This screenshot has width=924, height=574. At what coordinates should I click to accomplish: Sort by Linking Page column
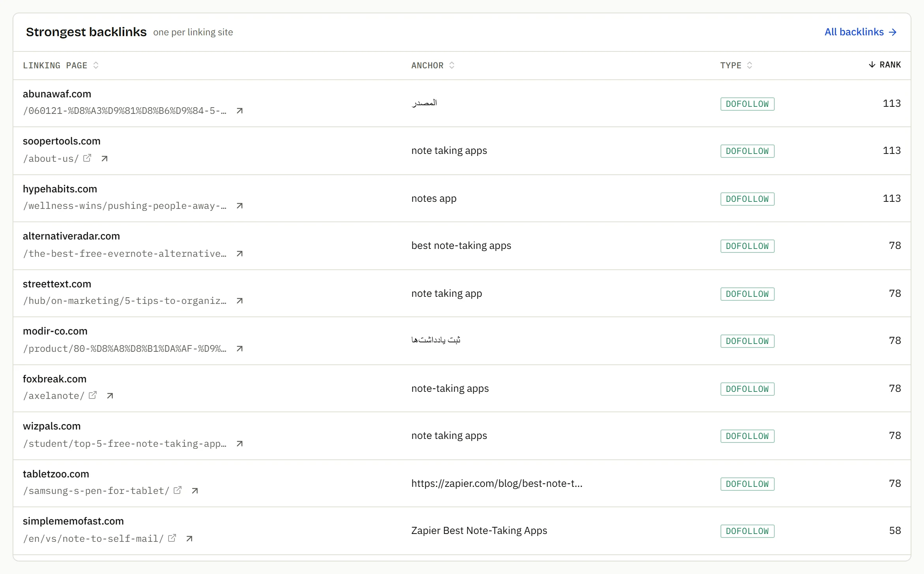pos(61,65)
